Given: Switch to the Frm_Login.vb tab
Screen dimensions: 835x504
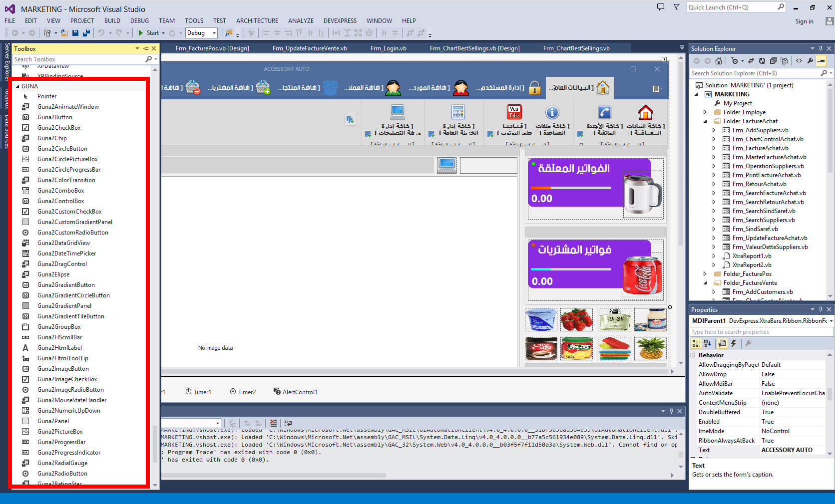Looking at the screenshot, I should coord(388,48).
